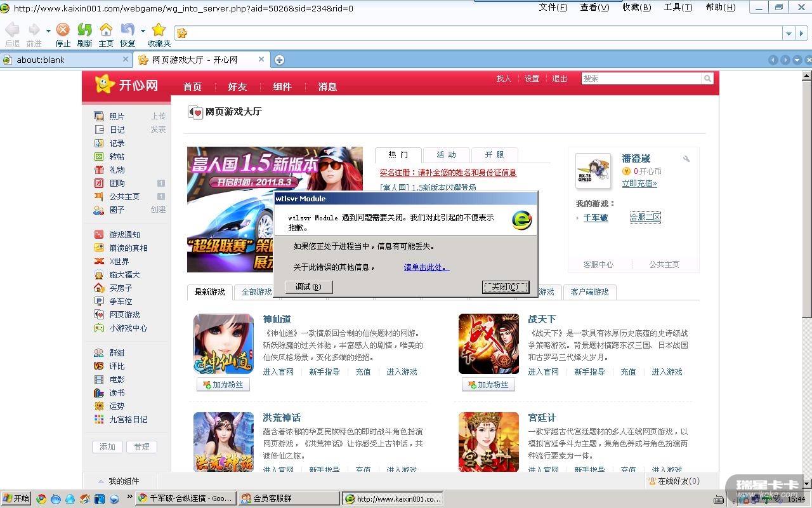Click the 记录 record icon in the sidebar

coord(99,143)
